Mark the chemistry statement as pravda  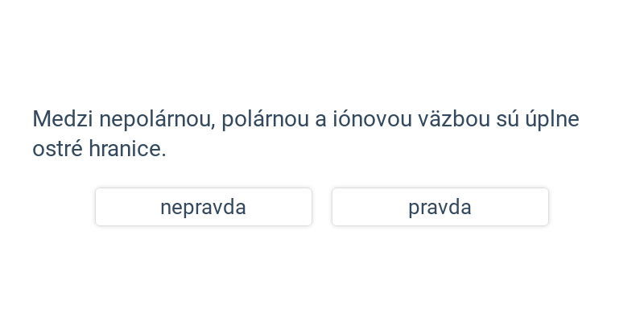440,207
